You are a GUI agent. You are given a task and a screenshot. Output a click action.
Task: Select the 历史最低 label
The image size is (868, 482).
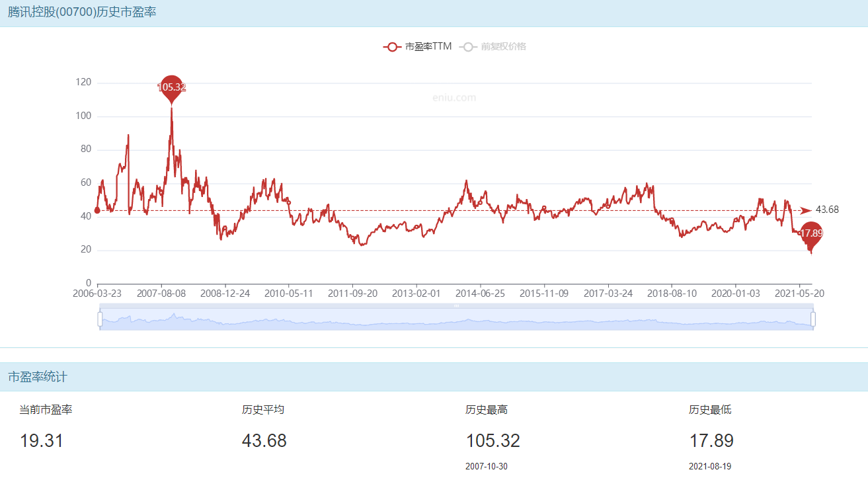(x=710, y=410)
